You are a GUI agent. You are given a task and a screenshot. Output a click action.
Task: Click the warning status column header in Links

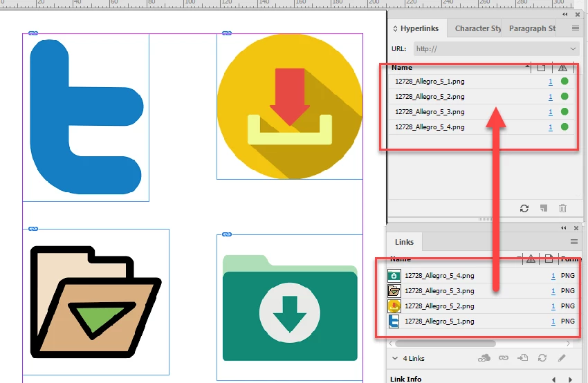pyautogui.click(x=531, y=259)
